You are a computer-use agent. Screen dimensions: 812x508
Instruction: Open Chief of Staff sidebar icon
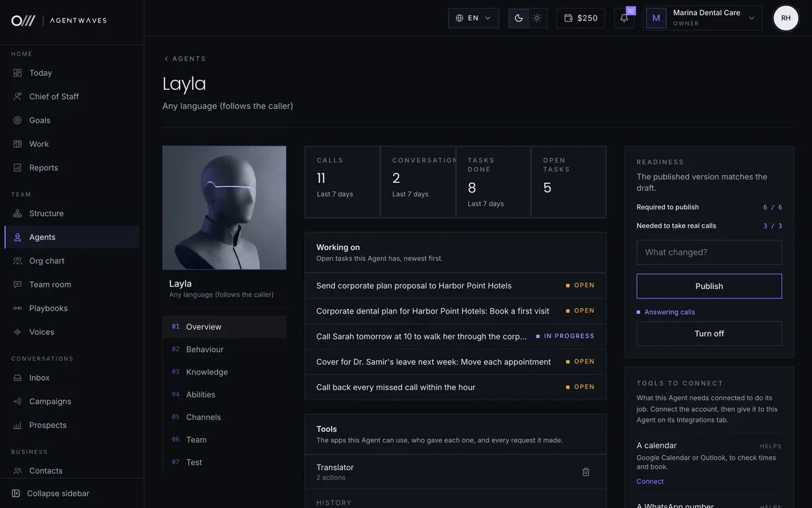click(x=18, y=97)
